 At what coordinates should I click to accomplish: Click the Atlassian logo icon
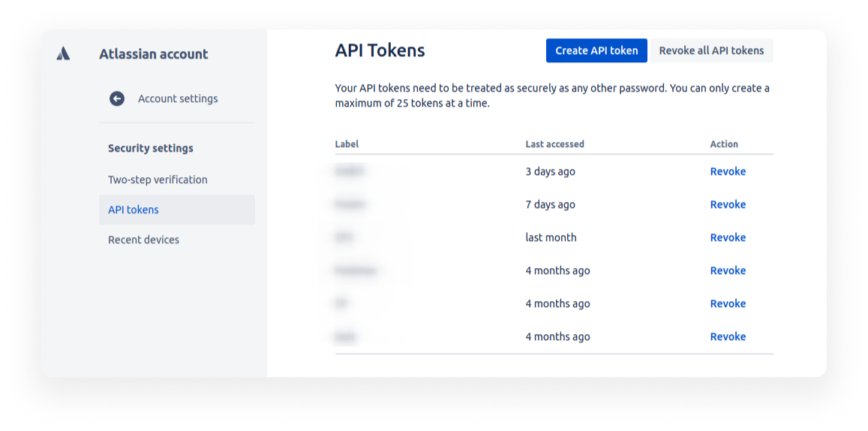click(63, 53)
